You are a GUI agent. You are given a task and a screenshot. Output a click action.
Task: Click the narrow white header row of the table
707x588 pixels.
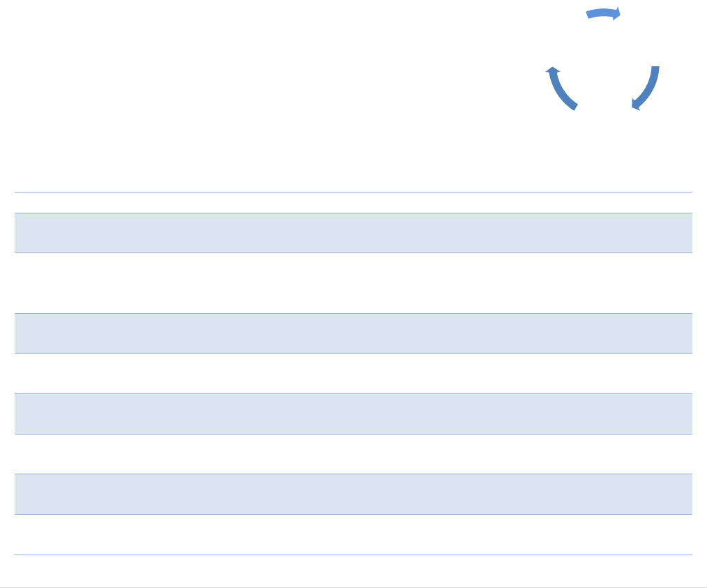[x=353, y=202]
